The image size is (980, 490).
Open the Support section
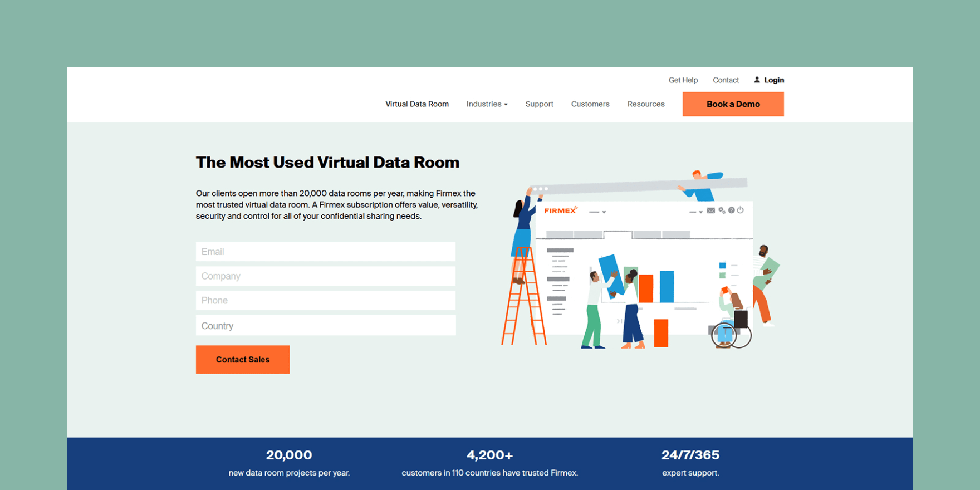pyautogui.click(x=539, y=104)
